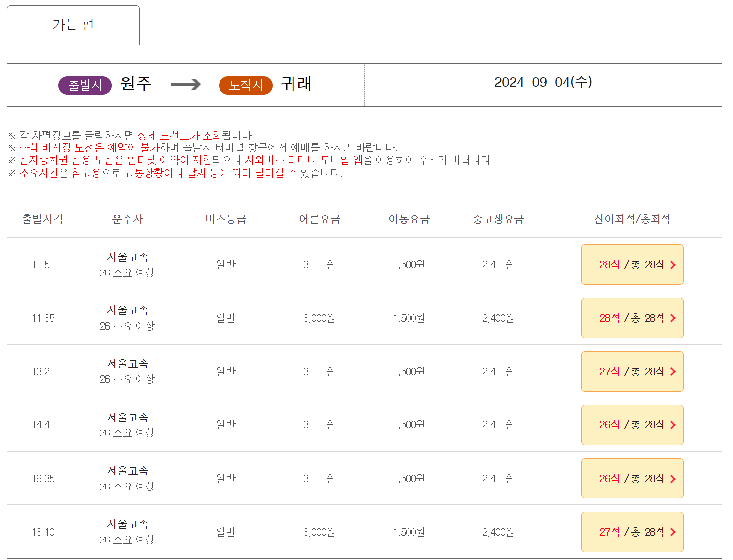Click 일반 grade in 14:40 row
Image resolution: width=733 pixels, height=560 pixels.
pyautogui.click(x=226, y=425)
